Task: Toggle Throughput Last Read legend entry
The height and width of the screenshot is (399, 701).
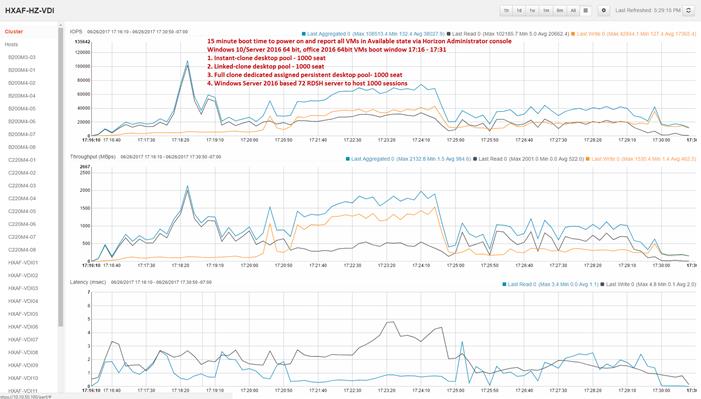Action: click(529, 159)
